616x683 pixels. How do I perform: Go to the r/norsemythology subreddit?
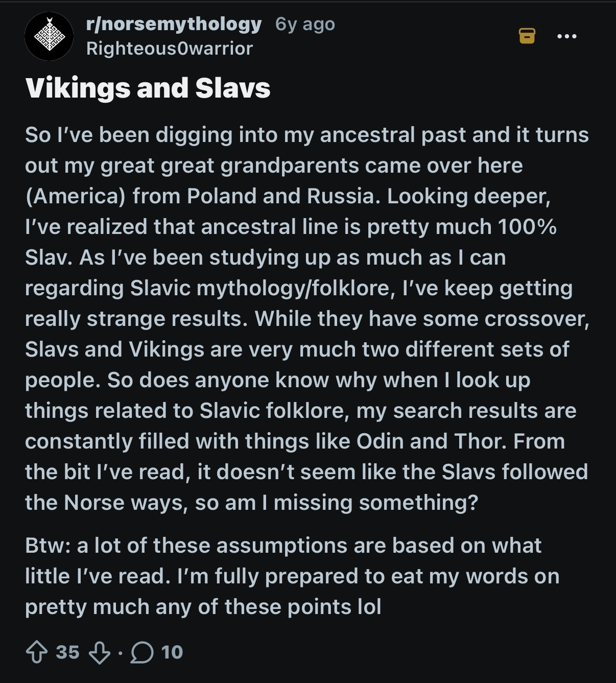[174, 24]
